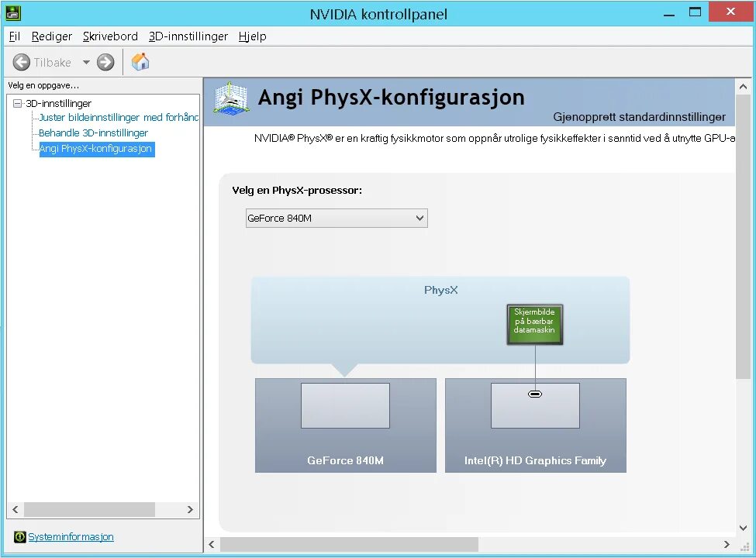This screenshot has height=558, width=756.
Task: Click the 3D-innstillinger tree label
Action: (x=58, y=103)
